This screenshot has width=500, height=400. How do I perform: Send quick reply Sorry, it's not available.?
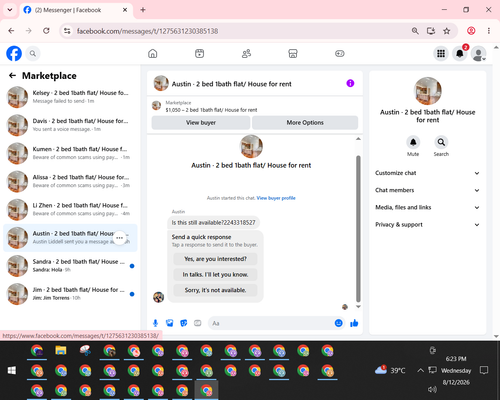click(x=215, y=290)
